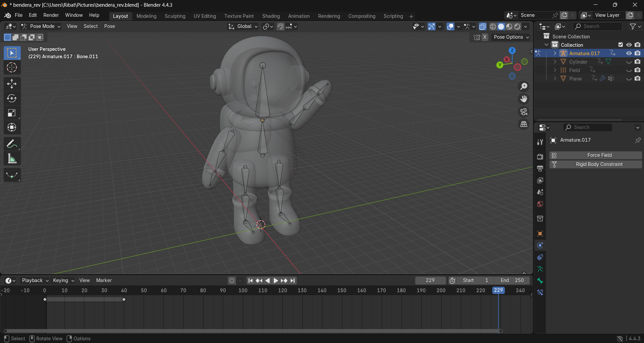Open the timeline Marker menu

[x=104, y=280]
